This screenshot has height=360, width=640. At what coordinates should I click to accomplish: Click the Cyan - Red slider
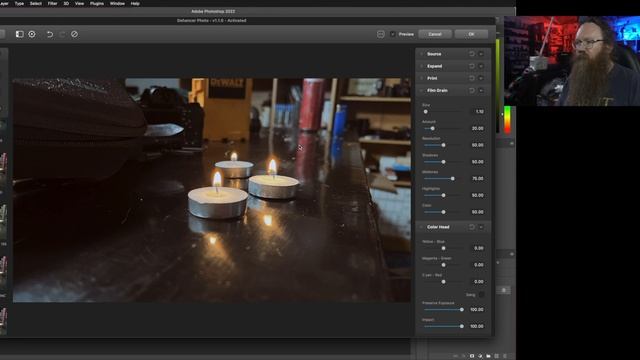(x=444, y=282)
